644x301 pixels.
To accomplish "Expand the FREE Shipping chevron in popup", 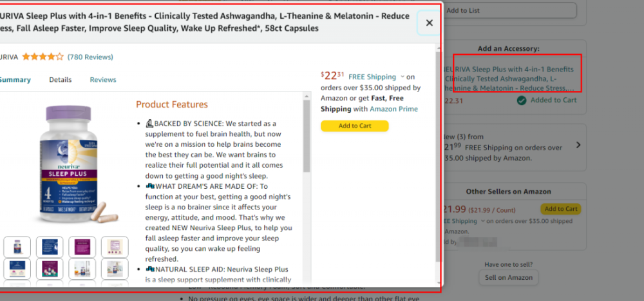I will (x=402, y=77).
